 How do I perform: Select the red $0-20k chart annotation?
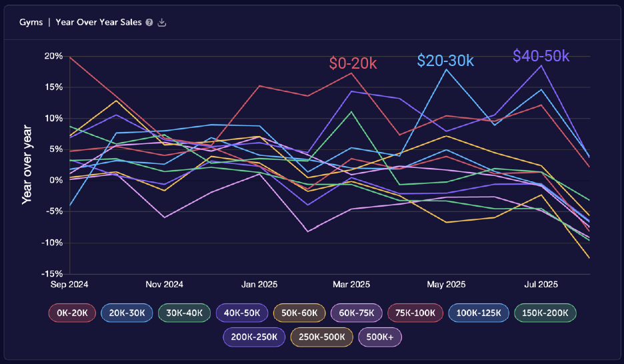coord(353,63)
